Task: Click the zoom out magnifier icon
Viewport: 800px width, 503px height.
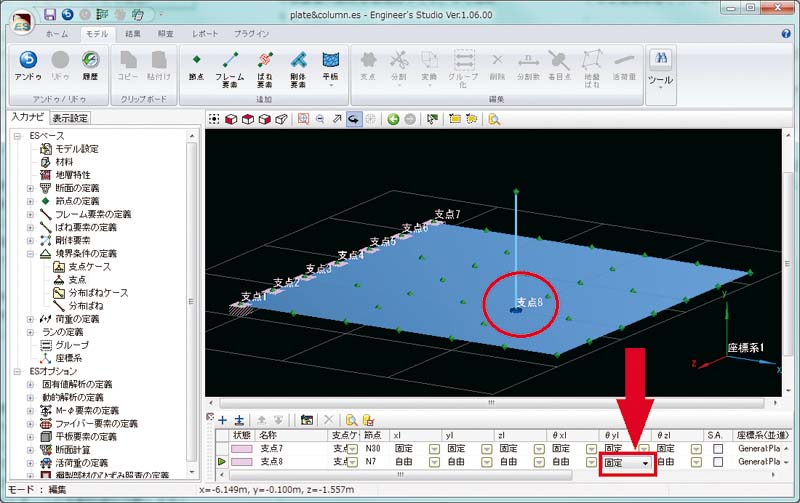Action: [x=320, y=119]
